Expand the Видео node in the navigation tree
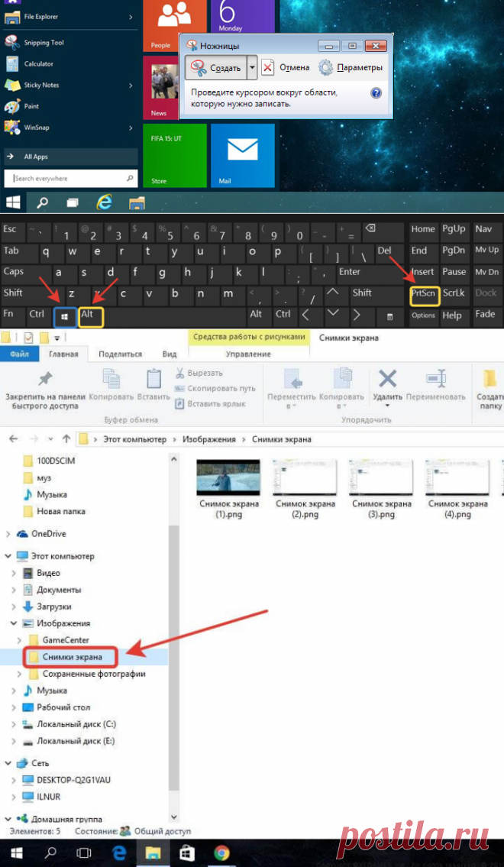The image size is (504, 867). pyautogui.click(x=14, y=573)
